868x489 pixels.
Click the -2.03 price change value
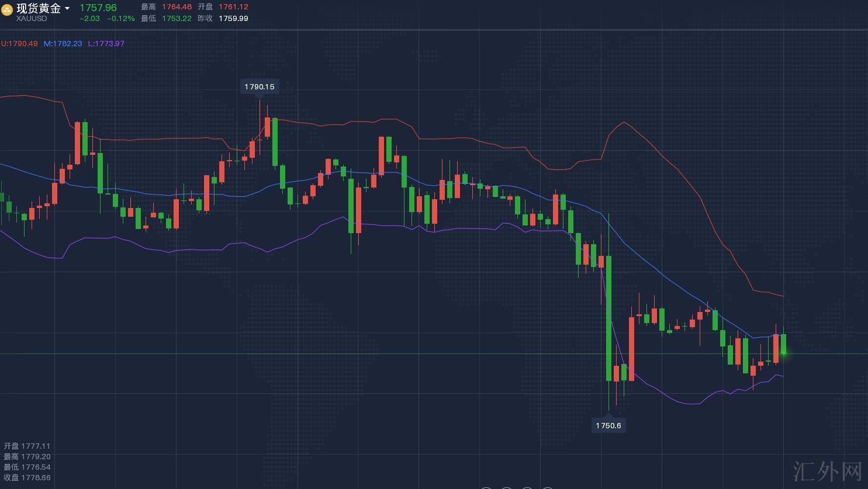[x=89, y=19]
